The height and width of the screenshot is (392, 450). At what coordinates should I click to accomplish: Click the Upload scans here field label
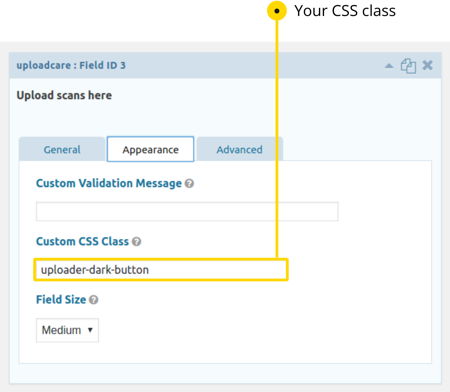tap(64, 95)
